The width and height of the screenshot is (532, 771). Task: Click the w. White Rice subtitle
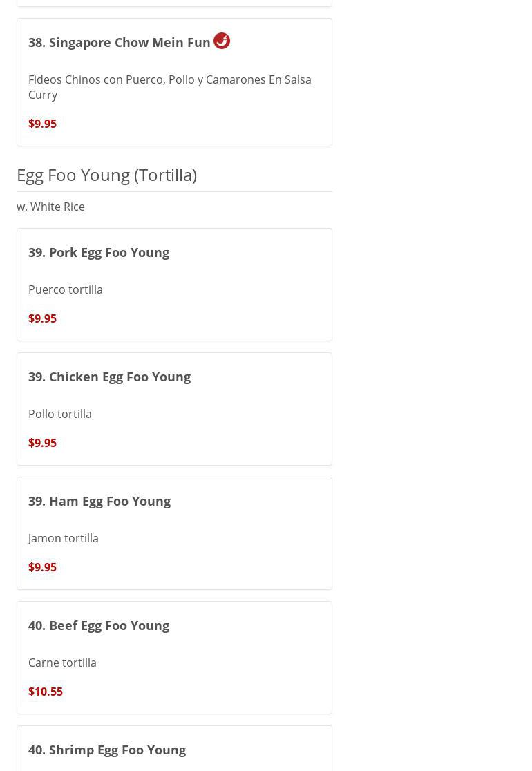pos(50,207)
